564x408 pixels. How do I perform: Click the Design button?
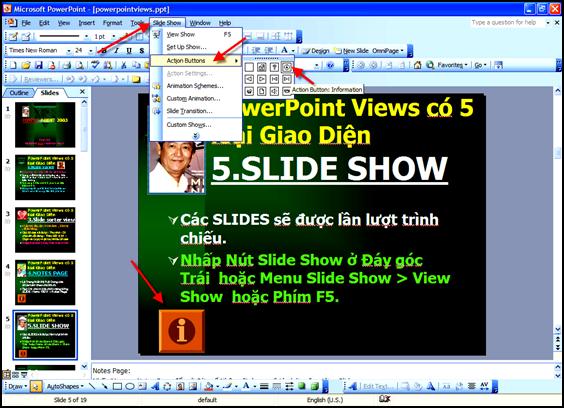coord(316,51)
